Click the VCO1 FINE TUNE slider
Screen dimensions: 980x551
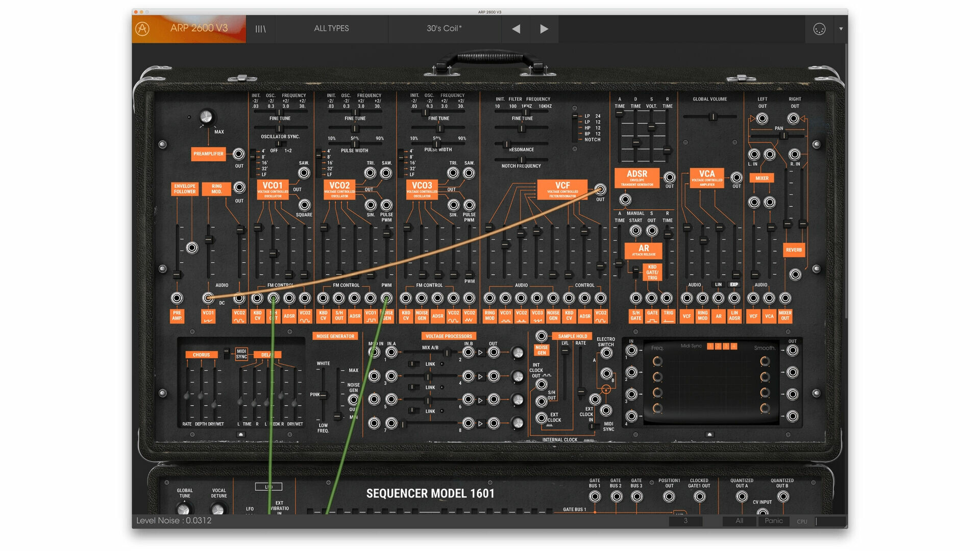(x=280, y=128)
